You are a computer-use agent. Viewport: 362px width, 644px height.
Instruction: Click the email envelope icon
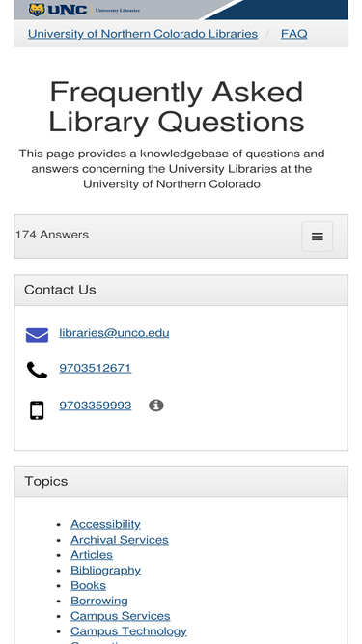pyautogui.click(x=37, y=335)
